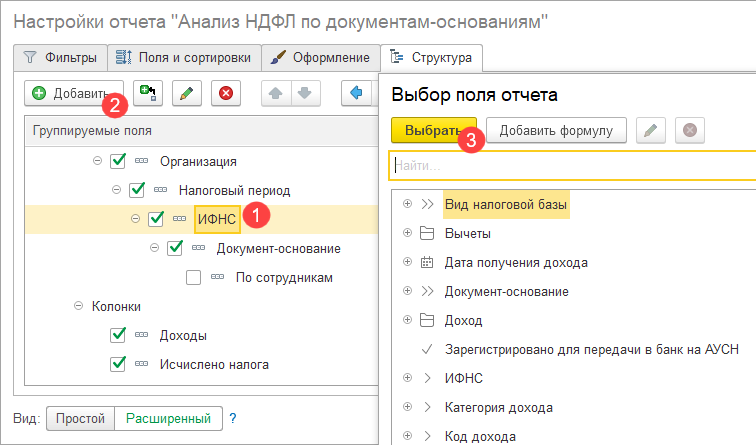This screenshot has height=445, width=756.
Task: Open the Оформление tab
Action: [x=321, y=58]
